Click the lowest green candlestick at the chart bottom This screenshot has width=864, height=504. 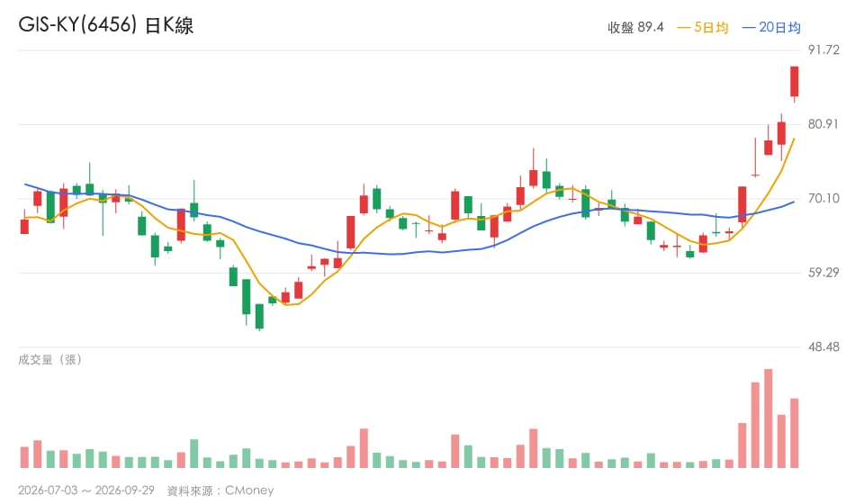(259, 316)
